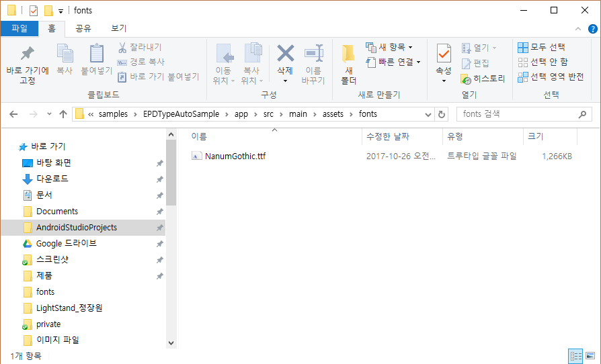
Task: Select the Home (홈) tab
Action: click(52, 28)
